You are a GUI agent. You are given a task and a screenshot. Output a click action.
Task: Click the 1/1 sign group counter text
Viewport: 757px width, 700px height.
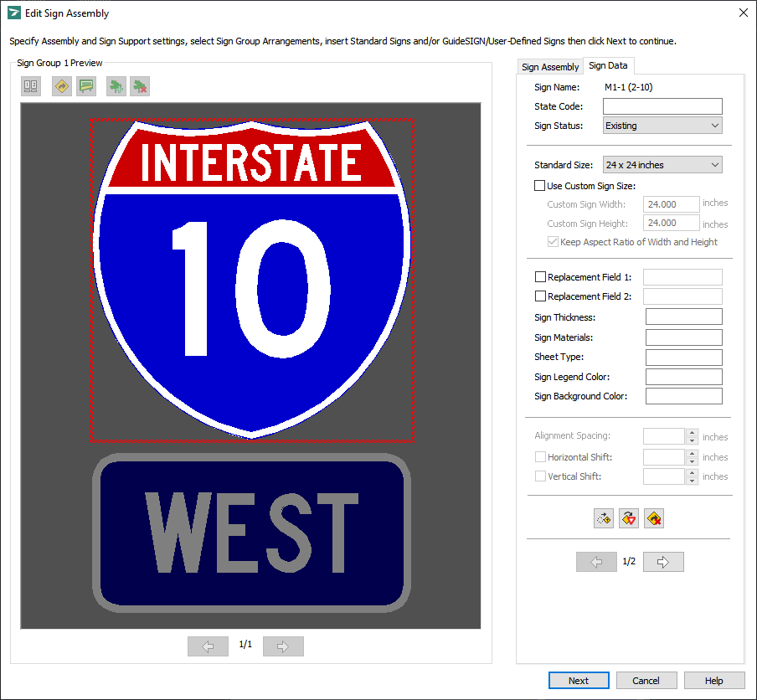(x=245, y=645)
